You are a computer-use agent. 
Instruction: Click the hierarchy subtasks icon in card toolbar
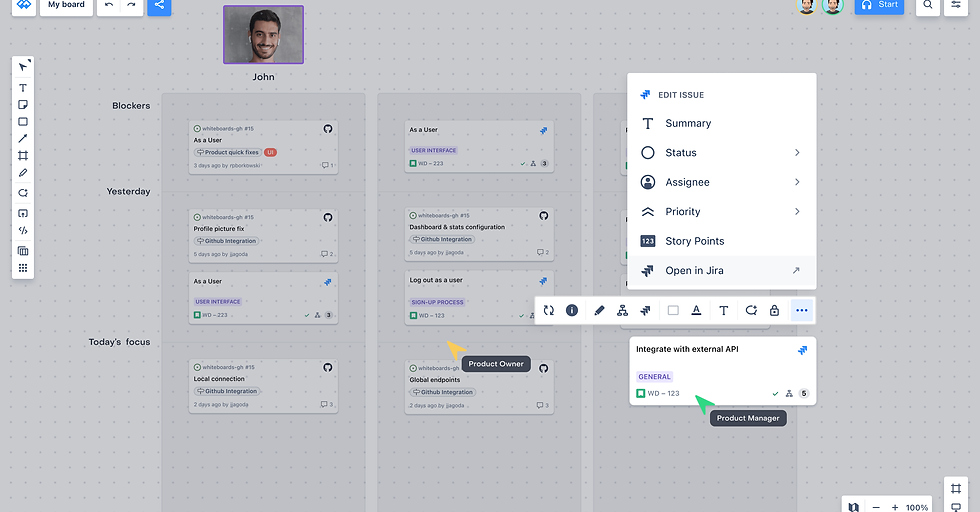pyautogui.click(x=622, y=310)
